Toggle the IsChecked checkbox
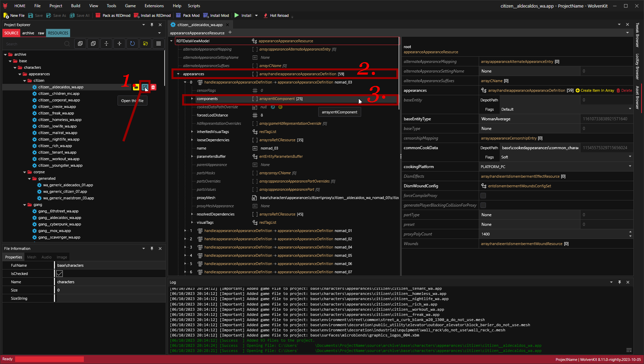Image resolution: width=644 pixels, height=364 pixels. click(x=59, y=274)
